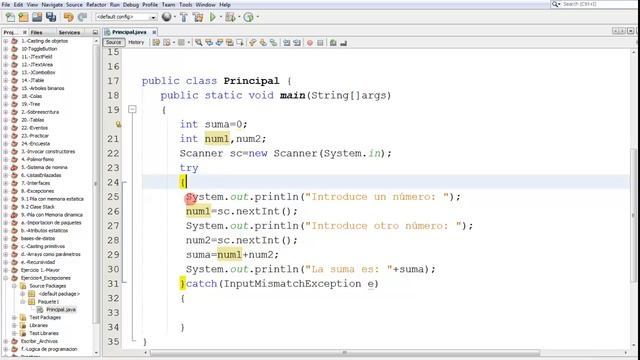Minimize the Projects panel window
This screenshot has height=360, width=640.
[95, 32]
